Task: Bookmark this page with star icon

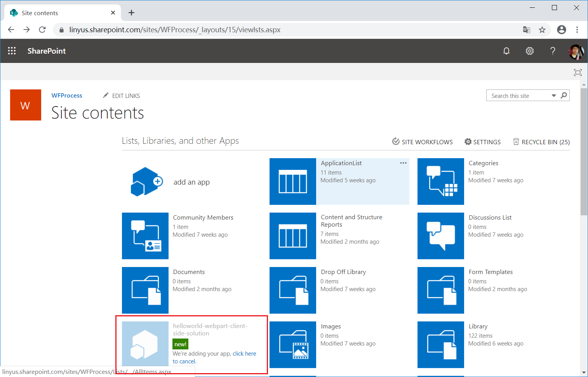Action: pyautogui.click(x=542, y=30)
